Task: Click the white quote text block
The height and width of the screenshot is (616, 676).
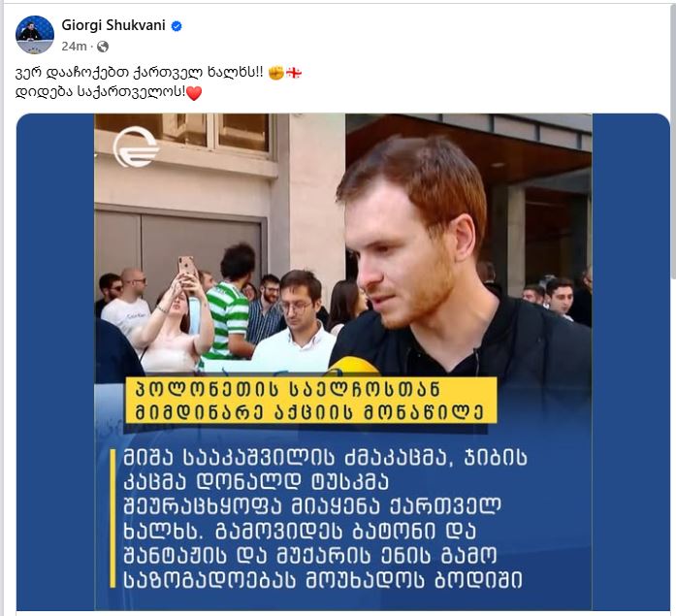Action: [325, 519]
